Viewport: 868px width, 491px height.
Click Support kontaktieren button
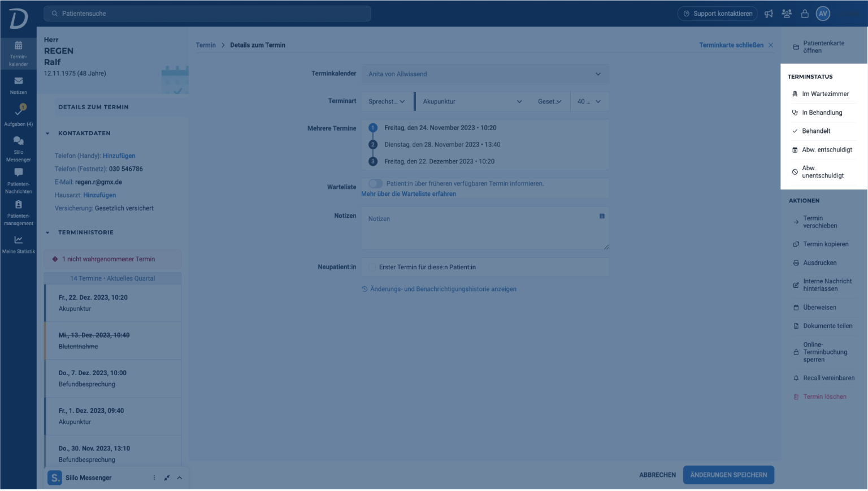click(718, 14)
